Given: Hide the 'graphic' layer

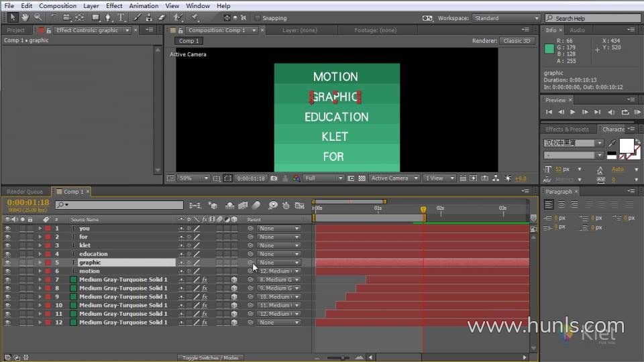Looking at the screenshot, I should [x=7, y=262].
